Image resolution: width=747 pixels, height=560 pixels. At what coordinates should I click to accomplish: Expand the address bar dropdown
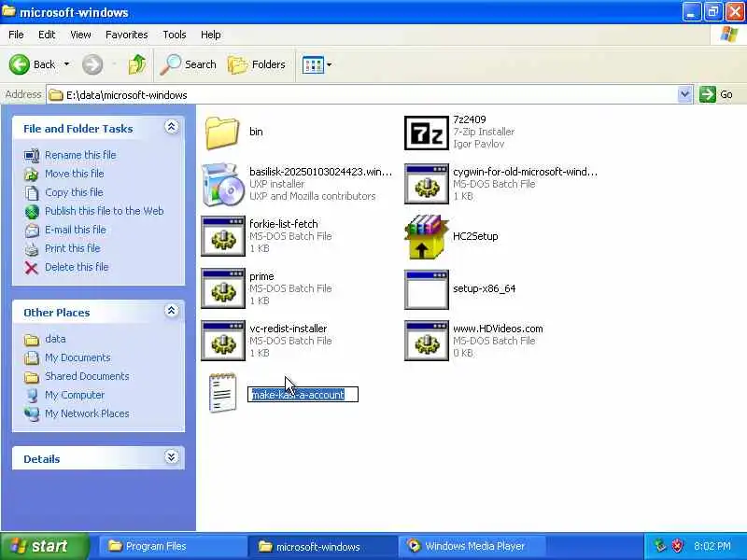pyautogui.click(x=684, y=94)
